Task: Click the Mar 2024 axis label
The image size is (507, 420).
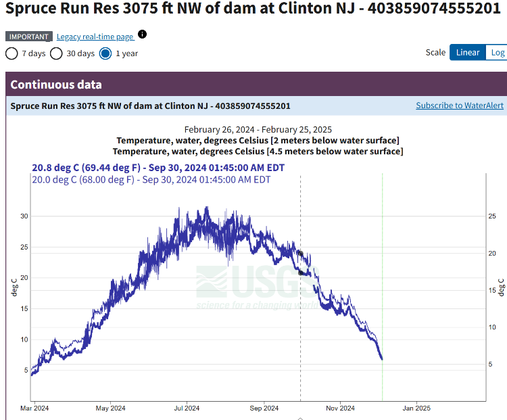Action: pos(34,408)
